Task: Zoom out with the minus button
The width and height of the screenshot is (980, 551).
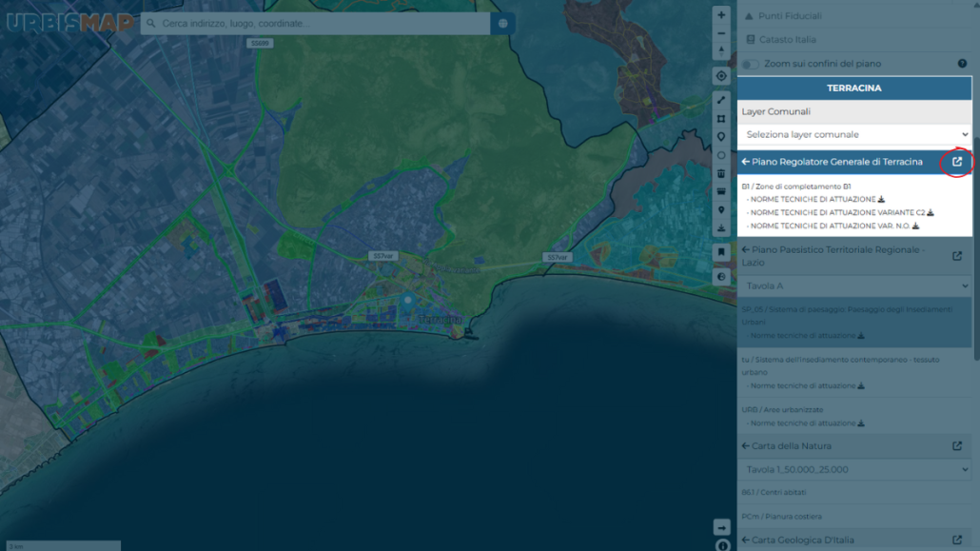Action: (x=721, y=33)
